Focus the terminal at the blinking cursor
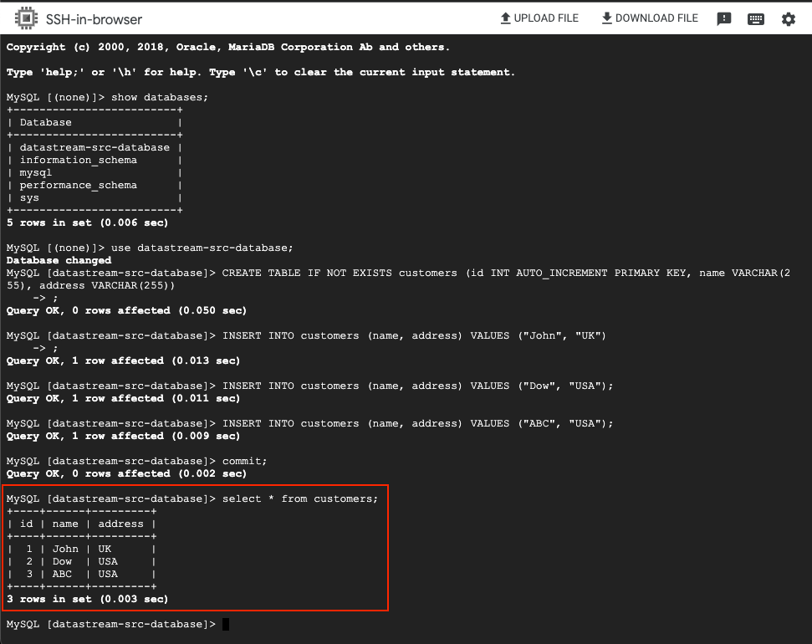 (x=226, y=625)
